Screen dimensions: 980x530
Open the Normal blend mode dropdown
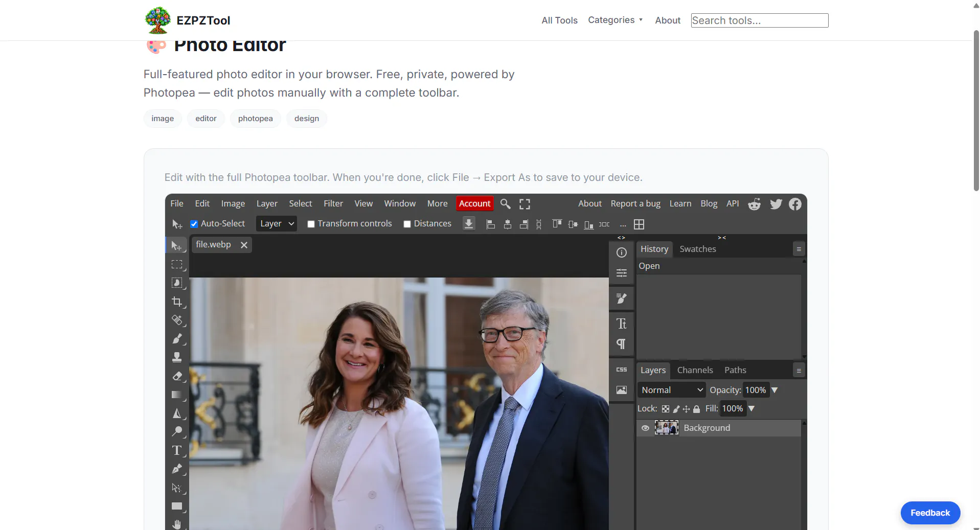672,390
